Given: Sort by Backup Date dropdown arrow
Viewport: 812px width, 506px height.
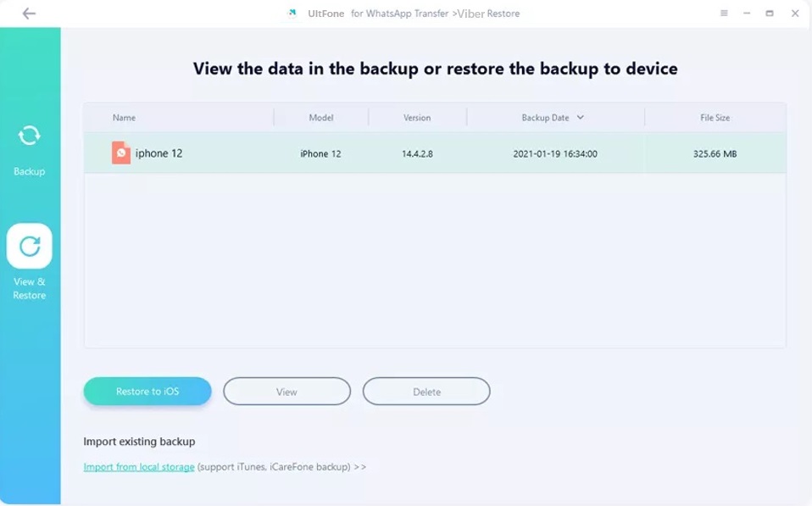Looking at the screenshot, I should pos(581,118).
